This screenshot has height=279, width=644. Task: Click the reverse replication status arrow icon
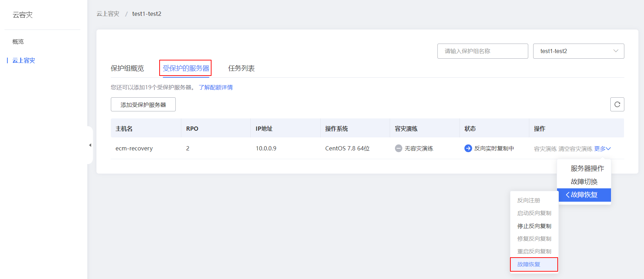pos(468,148)
